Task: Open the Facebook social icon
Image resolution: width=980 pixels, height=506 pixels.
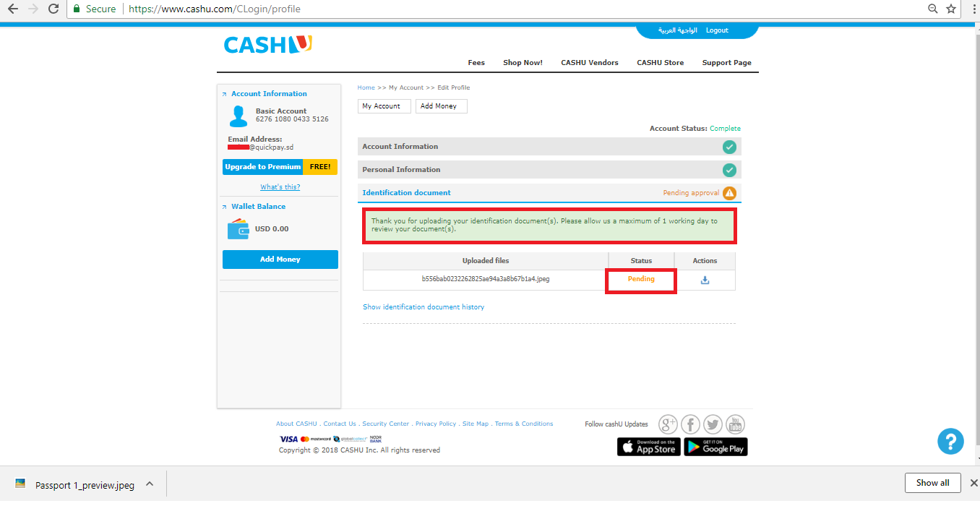Action: (690, 424)
